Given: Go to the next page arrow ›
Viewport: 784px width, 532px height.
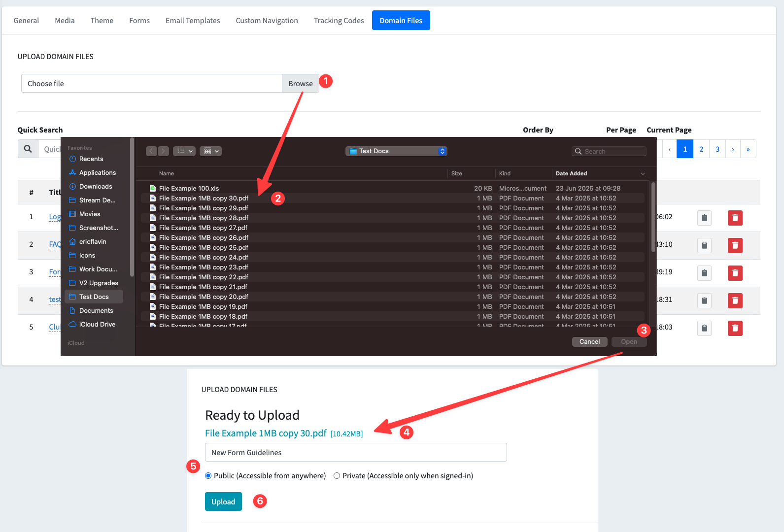Looking at the screenshot, I should [x=733, y=149].
